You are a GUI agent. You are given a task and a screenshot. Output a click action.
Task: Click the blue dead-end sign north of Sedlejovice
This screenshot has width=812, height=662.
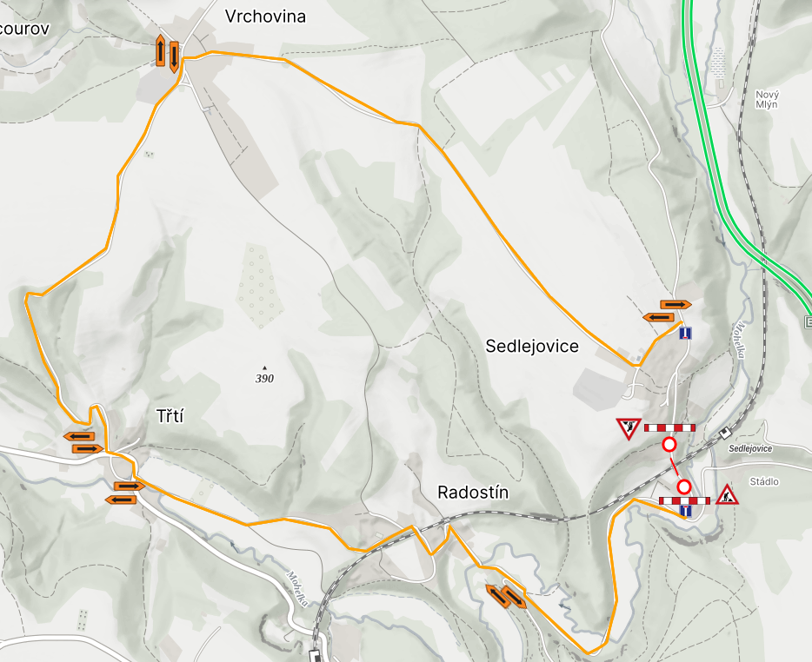pos(686,333)
